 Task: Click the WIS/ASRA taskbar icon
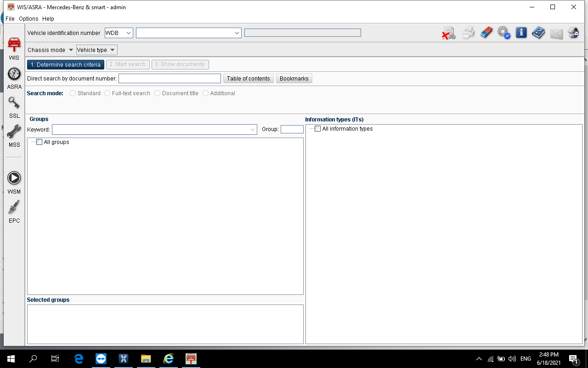[x=191, y=358]
